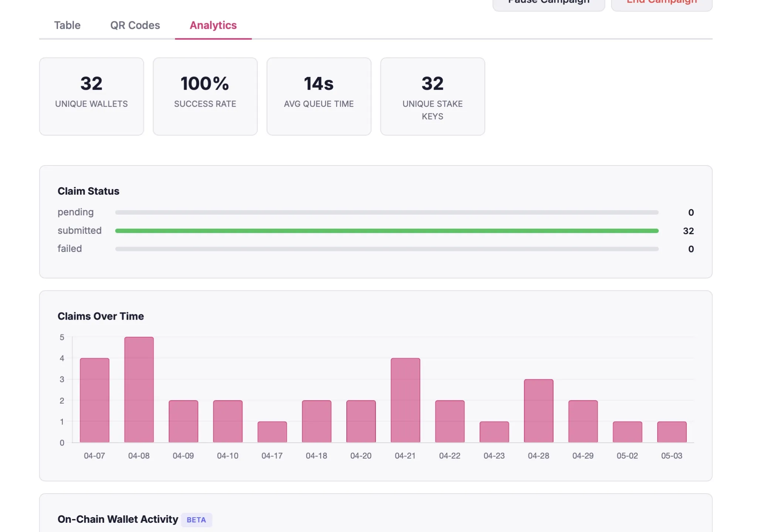Click the 04-08 bar in the chart

(139, 390)
